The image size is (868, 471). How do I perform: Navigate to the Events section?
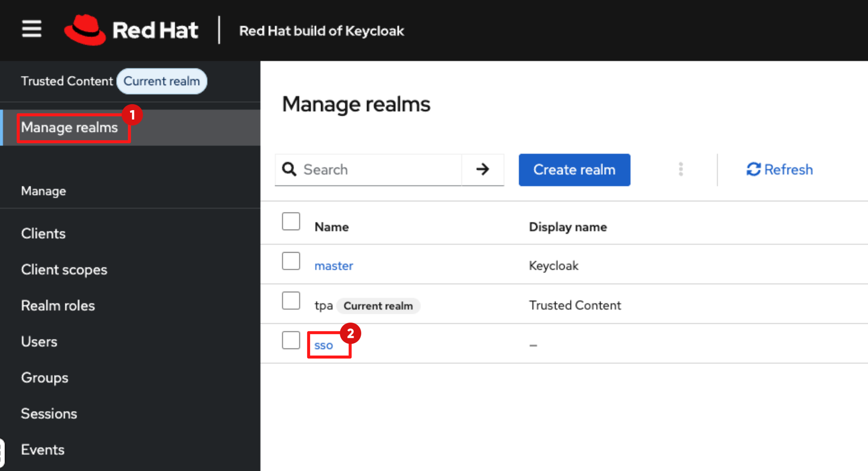42,449
